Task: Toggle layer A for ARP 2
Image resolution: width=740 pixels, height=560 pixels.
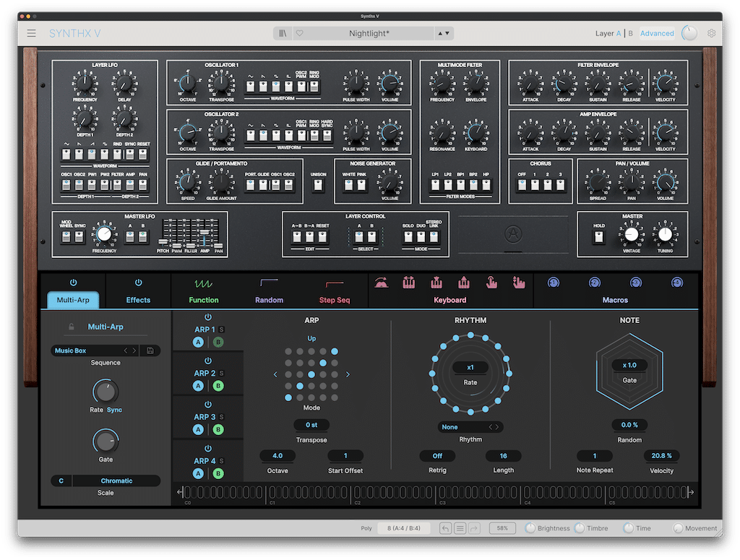Action: [198, 386]
